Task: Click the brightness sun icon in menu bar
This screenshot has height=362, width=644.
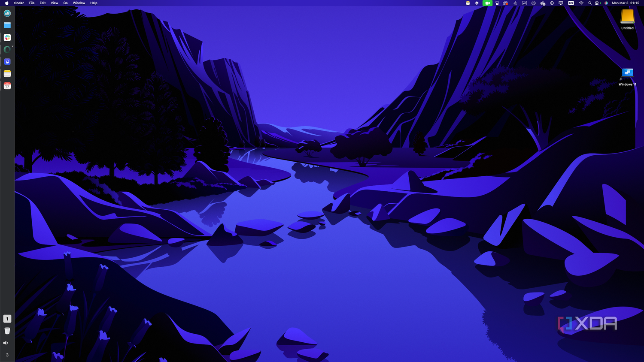Action: pyautogui.click(x=515, y=3)
